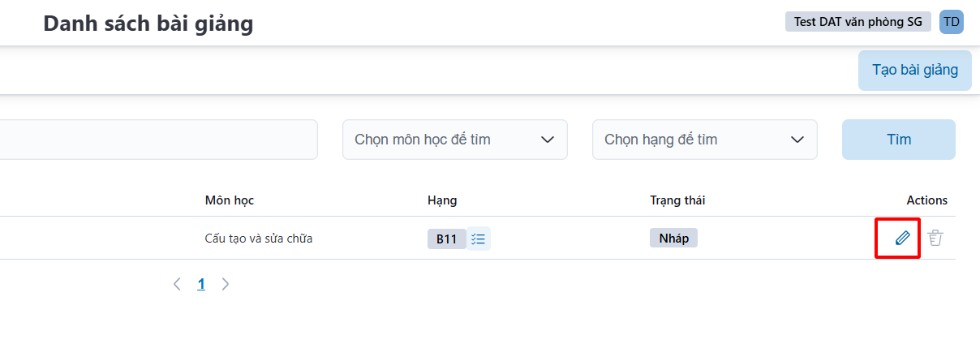
Task: Click the Hạng column header
Action: pyautogui.click(x=442, y=200)
